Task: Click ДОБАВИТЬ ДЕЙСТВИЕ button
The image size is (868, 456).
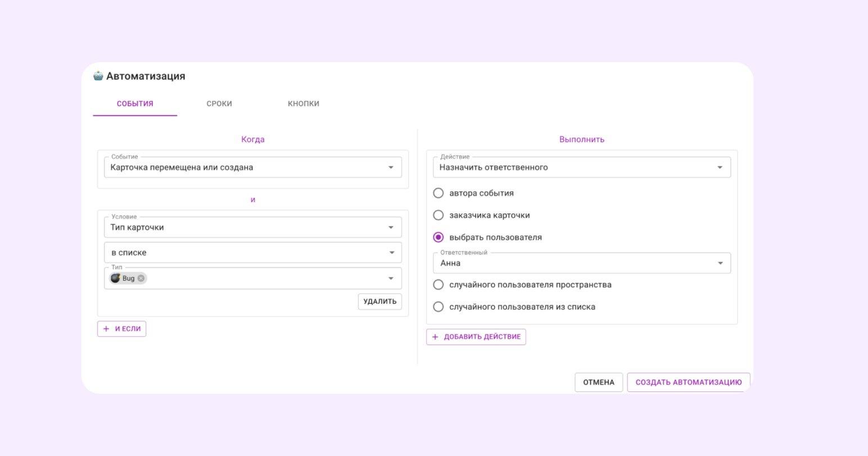Action: click(x=476, y=337)
